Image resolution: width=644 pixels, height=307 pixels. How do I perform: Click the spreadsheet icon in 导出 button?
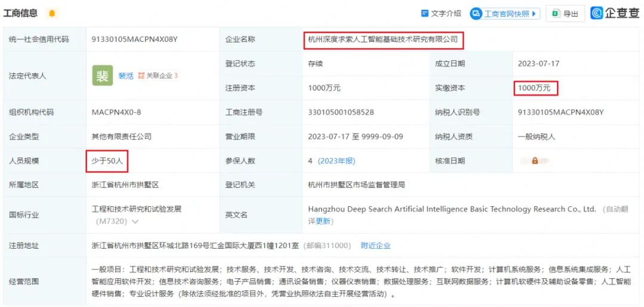click(556, 14)
